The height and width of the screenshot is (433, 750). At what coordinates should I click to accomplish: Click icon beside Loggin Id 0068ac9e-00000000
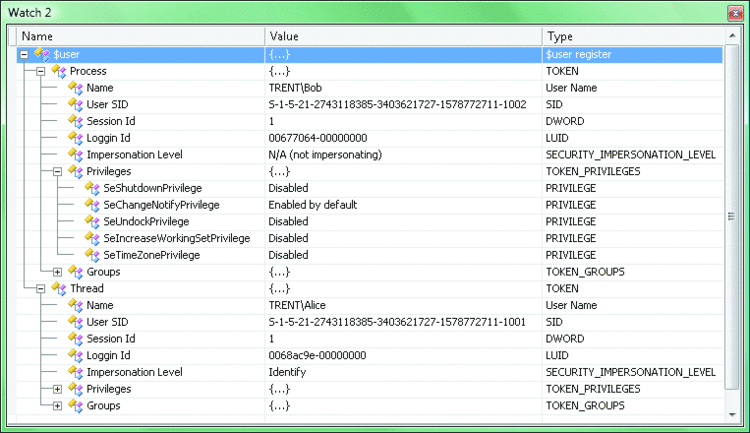click(76, 355)
